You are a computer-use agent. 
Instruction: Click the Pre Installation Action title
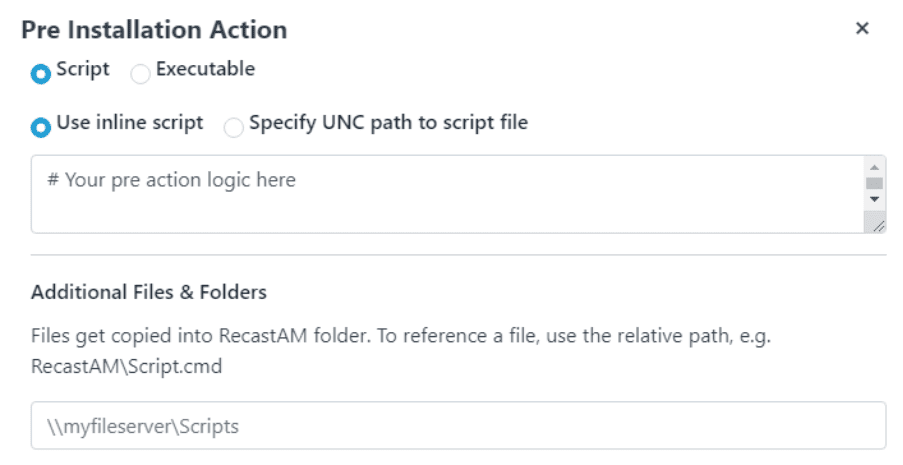154,30
